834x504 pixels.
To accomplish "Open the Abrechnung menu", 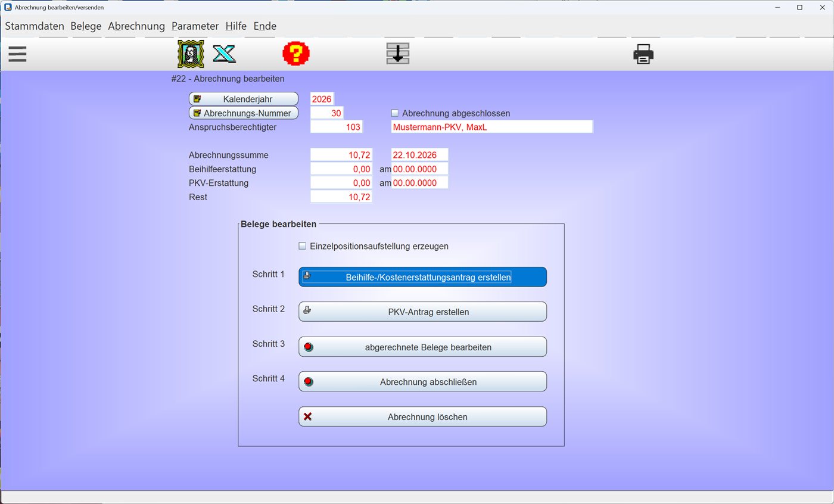I will coord(136,26).
